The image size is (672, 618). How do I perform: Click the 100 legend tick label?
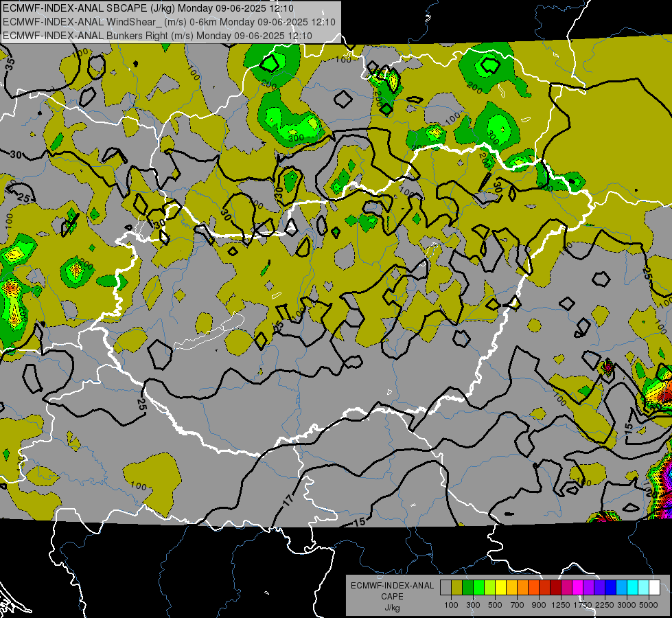[x=451, y=605]
